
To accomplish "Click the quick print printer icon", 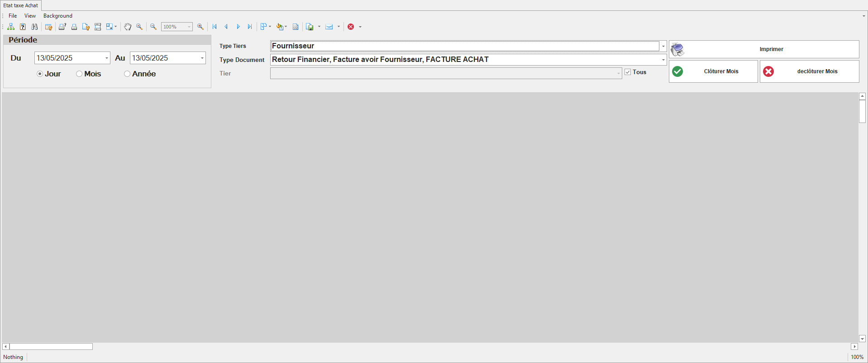I will click(x=74, y=27).
